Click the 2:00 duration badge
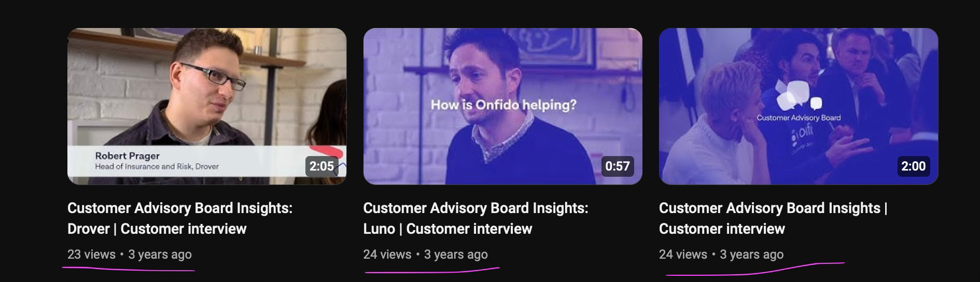 pos(913,166)
